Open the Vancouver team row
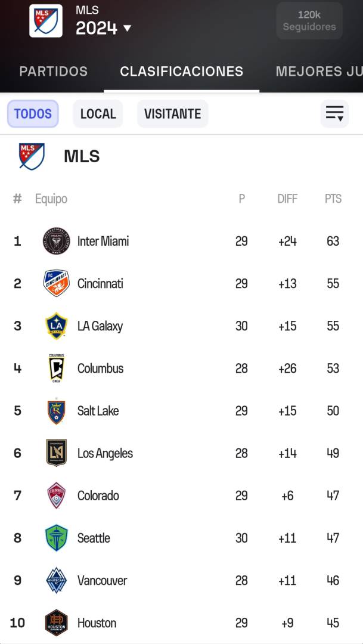This screenshot has width=363, height=644. (181, 580)
